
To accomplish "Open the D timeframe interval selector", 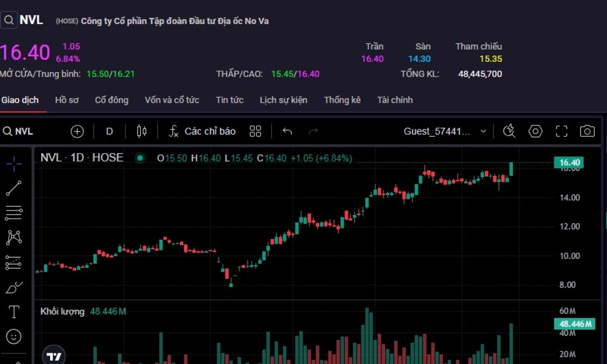I will [109, 131].
